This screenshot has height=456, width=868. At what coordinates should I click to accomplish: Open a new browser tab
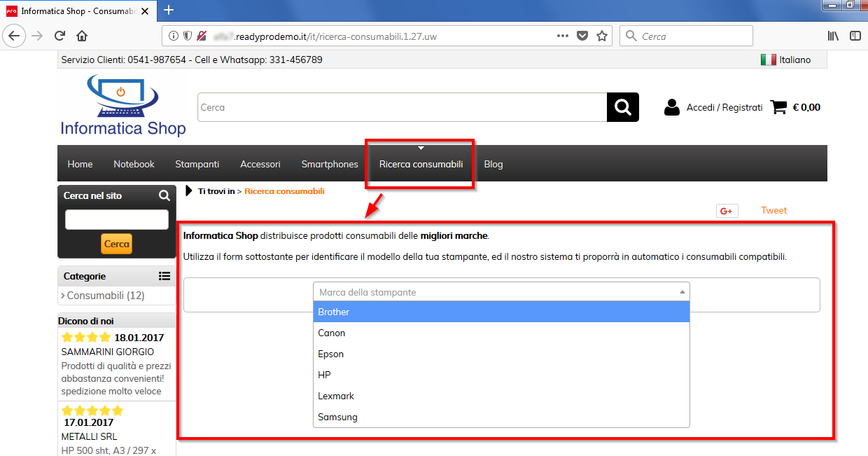click(169, 10)
